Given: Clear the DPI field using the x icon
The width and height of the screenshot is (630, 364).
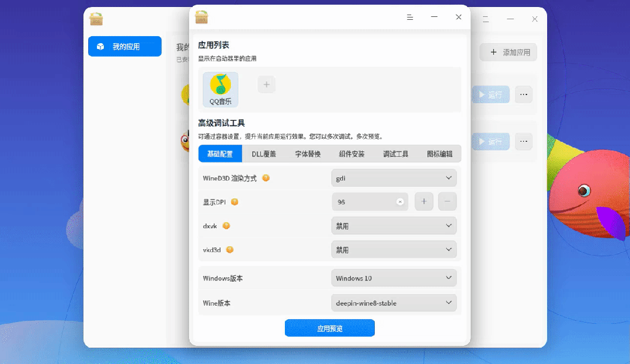Looking at the screenshot, I should (400, 202).
